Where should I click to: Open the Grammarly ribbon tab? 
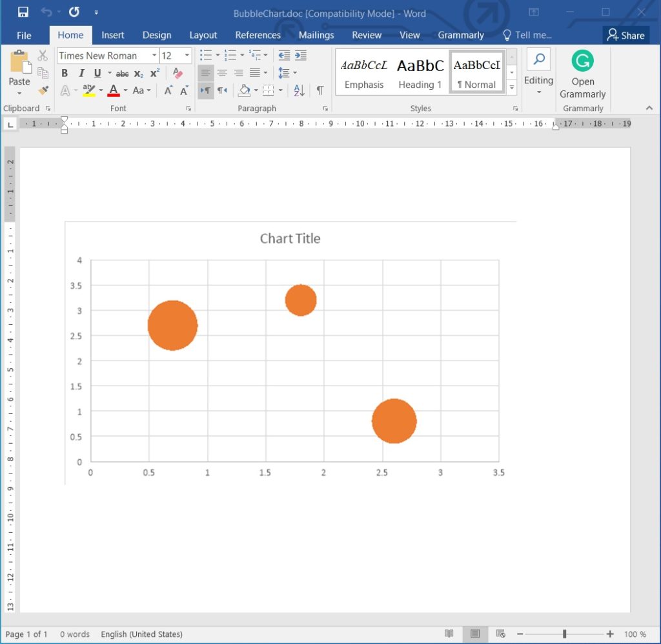pos(461,35)
